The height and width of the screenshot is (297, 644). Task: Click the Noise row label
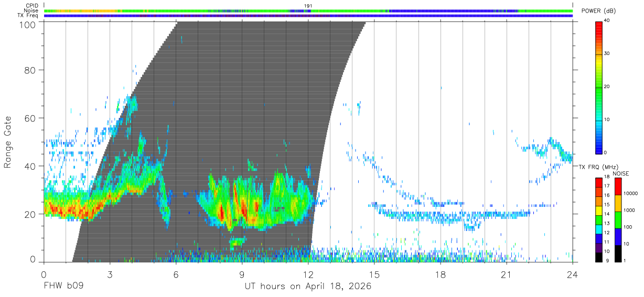[31, 10]
